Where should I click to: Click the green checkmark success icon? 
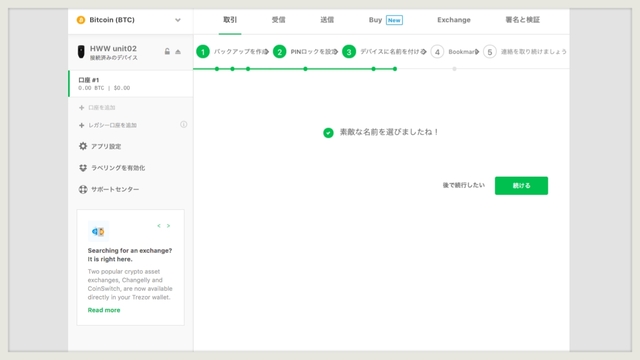(x=328, y=133)
